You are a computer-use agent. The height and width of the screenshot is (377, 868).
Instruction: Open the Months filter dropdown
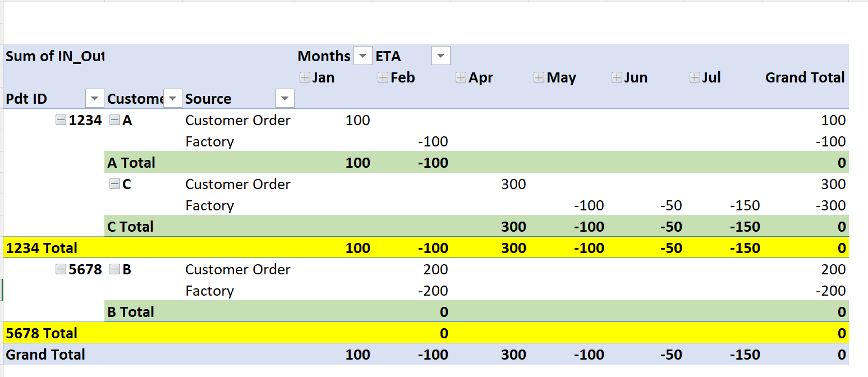coord(362,56)
